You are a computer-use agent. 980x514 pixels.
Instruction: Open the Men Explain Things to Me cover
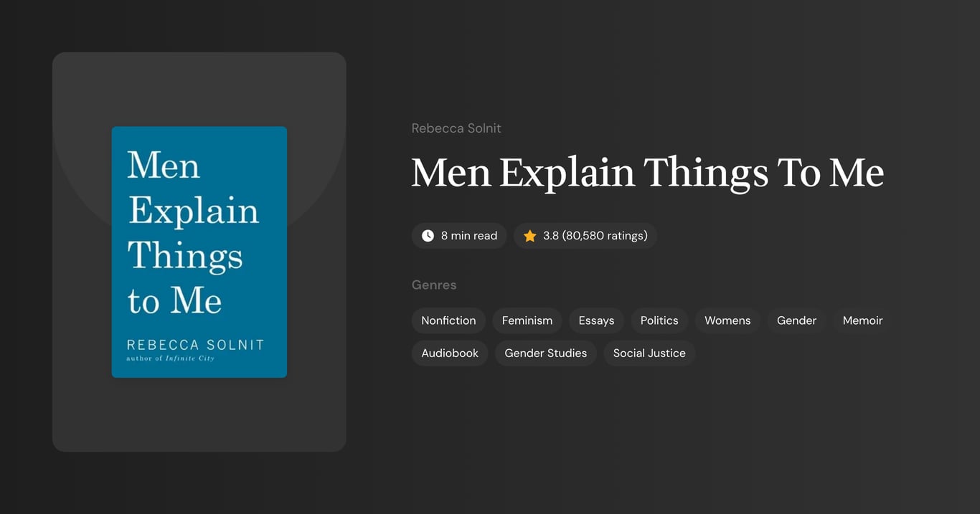tap(199, 252)
